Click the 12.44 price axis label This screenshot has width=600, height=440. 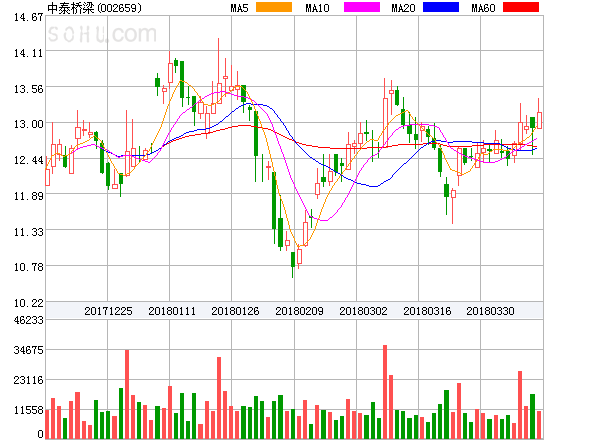tap(28, 160)
